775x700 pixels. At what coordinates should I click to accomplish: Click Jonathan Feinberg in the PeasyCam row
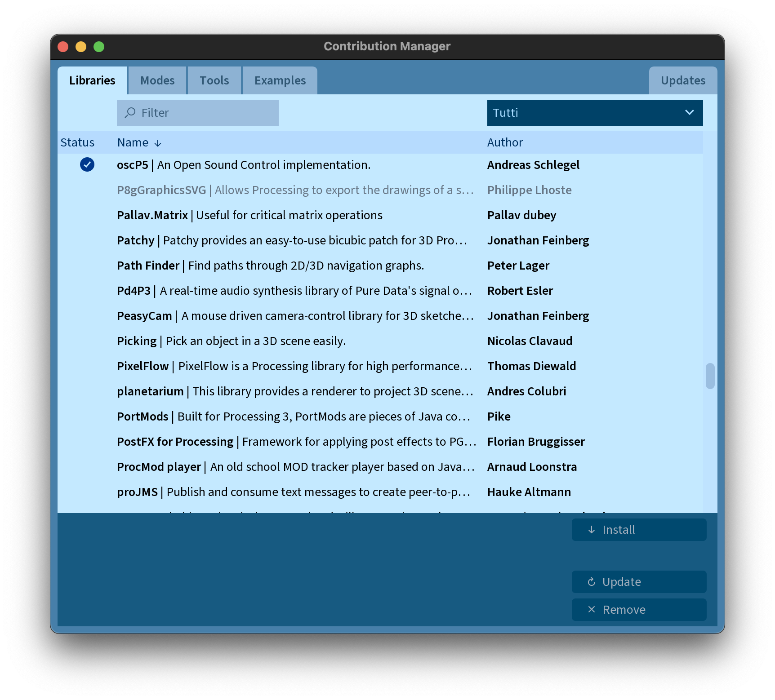538,316
